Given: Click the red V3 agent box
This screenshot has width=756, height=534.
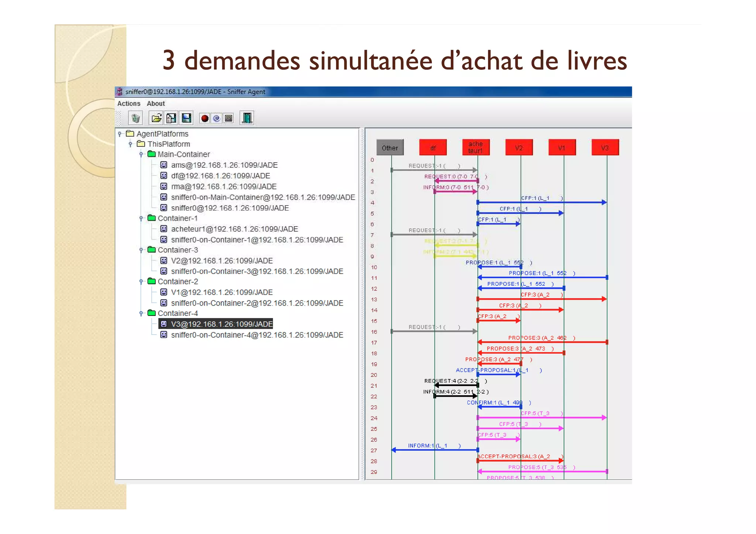Looking at the screenshot, I should (x=605, y=148).
